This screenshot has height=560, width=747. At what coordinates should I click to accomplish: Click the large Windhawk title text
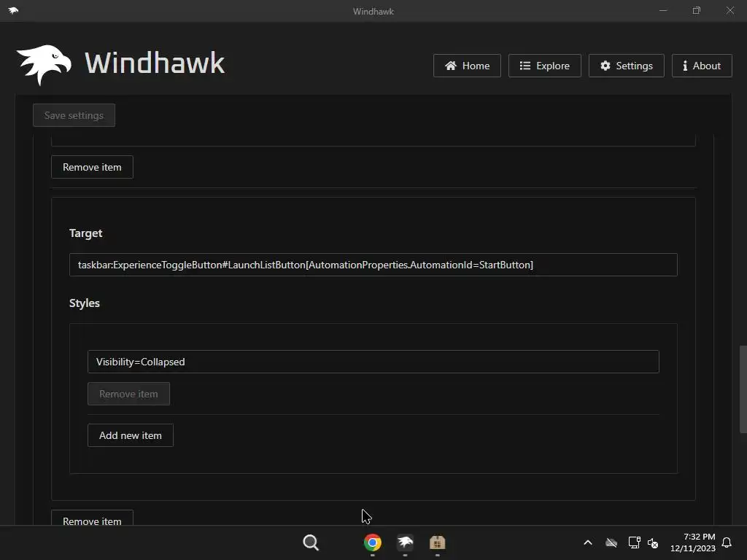click(x=155, y=63)
